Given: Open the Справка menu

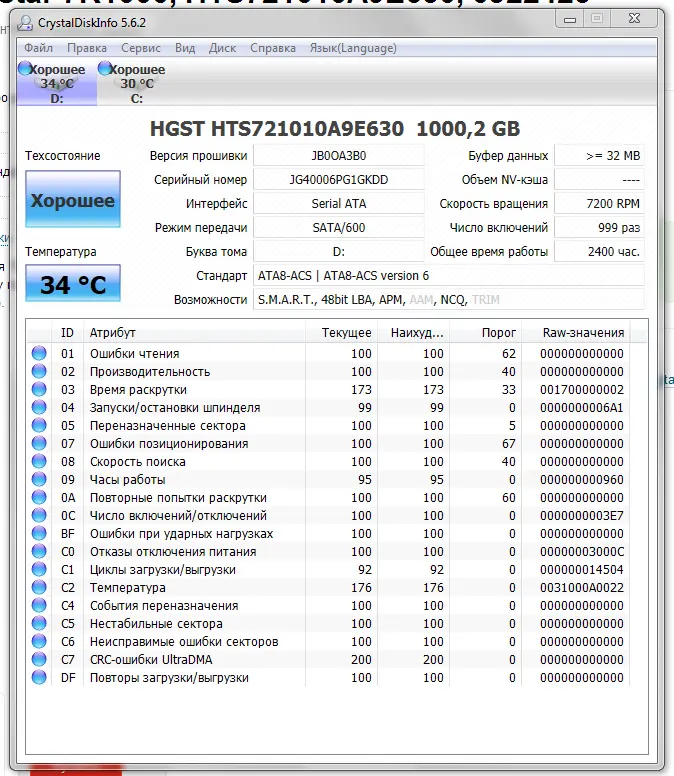Looking at the screenshot, I should point(273,48).
